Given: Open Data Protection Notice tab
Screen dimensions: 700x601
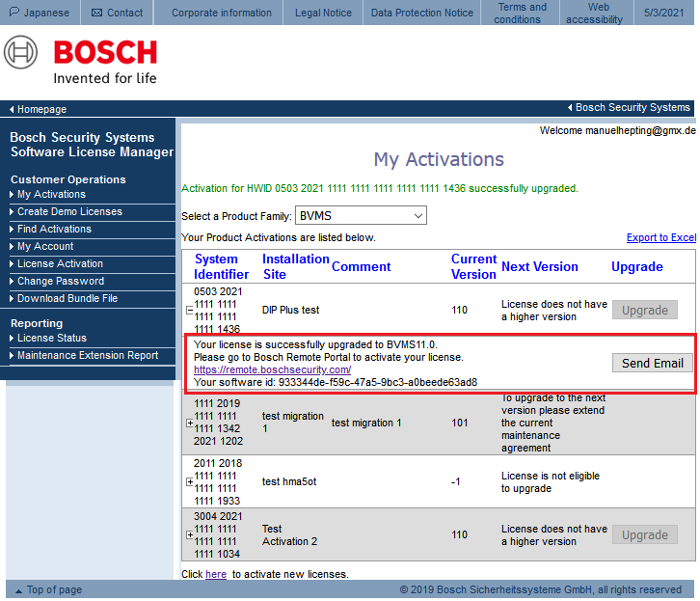Looking at the screenshot, I should 422,13.
